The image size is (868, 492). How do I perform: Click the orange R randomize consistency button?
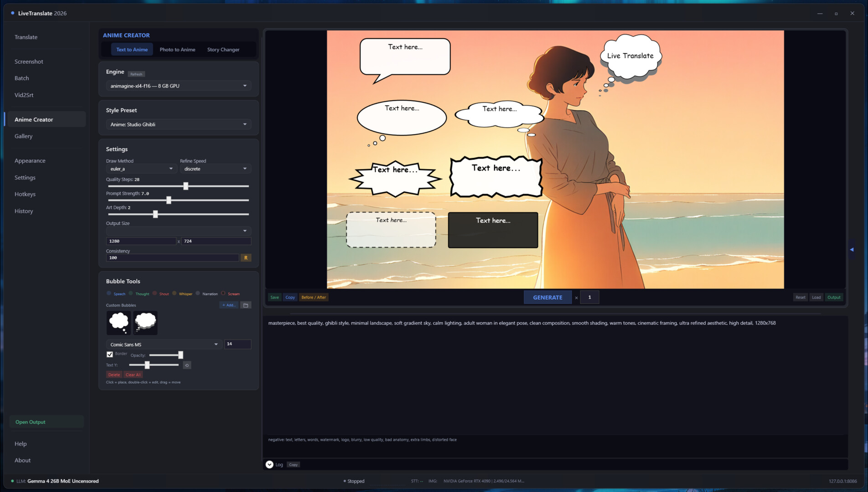tap(246, 258)
